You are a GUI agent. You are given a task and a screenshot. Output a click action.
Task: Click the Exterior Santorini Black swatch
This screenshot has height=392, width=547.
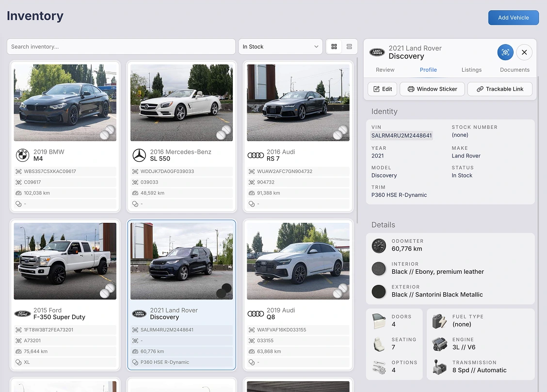[379, 292]
